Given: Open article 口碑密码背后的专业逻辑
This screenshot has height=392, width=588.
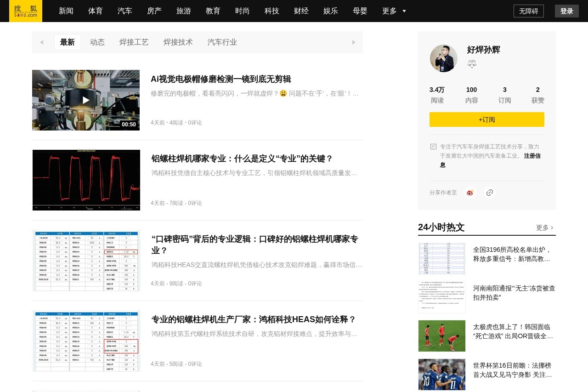Looking at the screenshot, I should pos(254,244).
